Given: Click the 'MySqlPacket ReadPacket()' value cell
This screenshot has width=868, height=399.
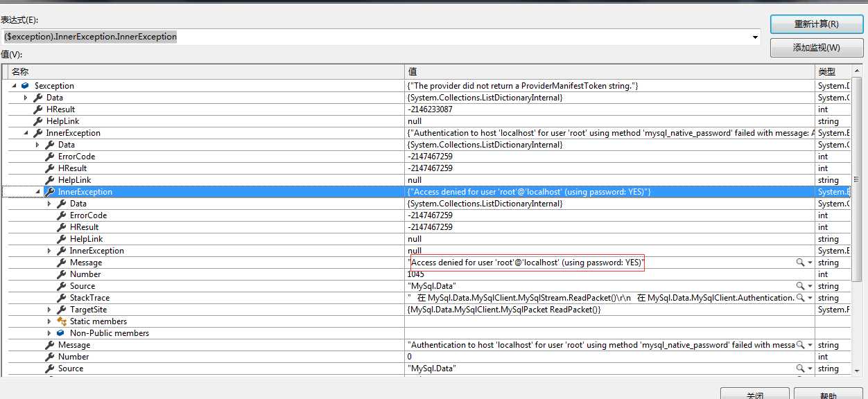Looking at the screenshot, I should (610, 310).
